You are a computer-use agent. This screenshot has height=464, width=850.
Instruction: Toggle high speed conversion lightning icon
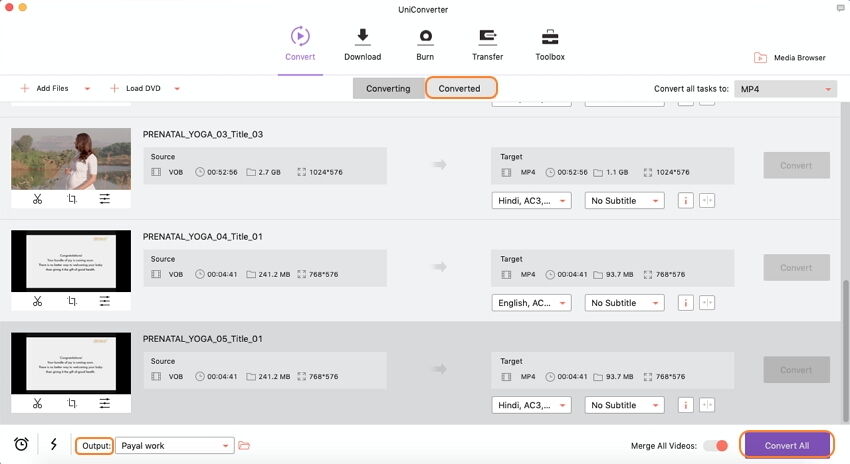pyautogui.click(x=54, y=444)
